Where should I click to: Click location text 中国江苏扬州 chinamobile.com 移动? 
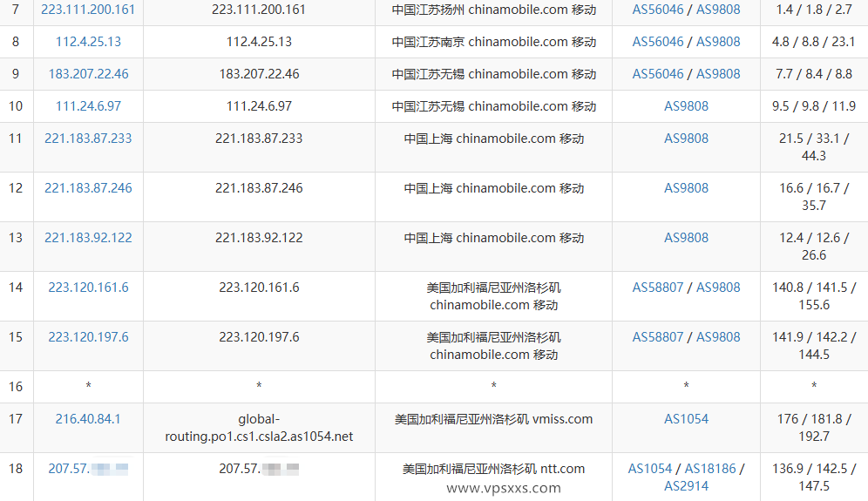coord(494,10)
